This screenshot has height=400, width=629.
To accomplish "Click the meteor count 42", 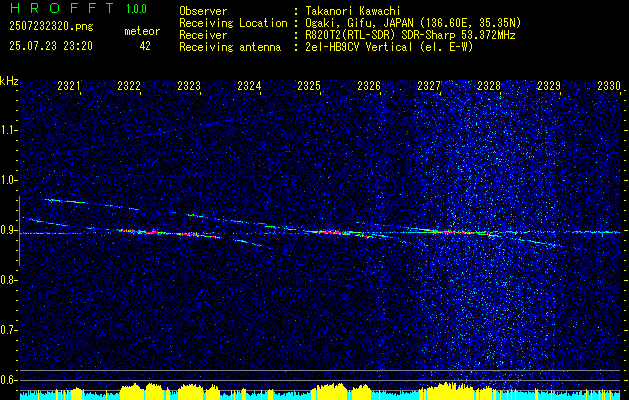I will point(145,46).
